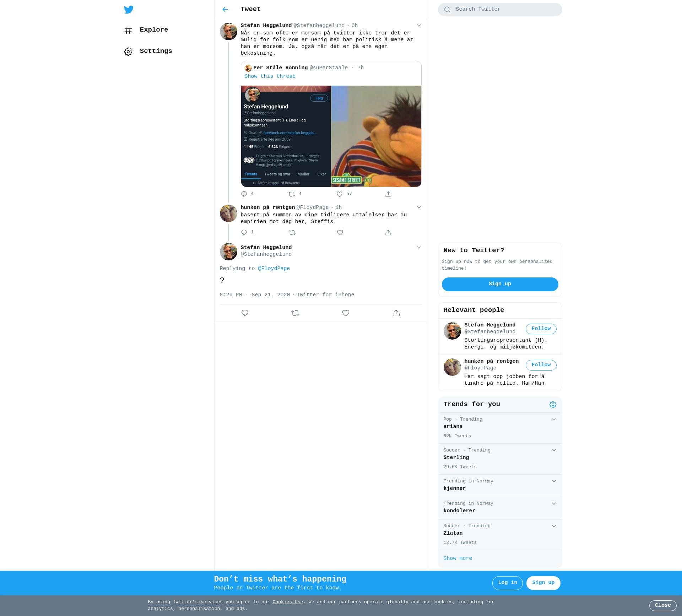Share hunken på røntgen's tweet
The width and height of the screenshot is (682, 616).
coord(388,232)
